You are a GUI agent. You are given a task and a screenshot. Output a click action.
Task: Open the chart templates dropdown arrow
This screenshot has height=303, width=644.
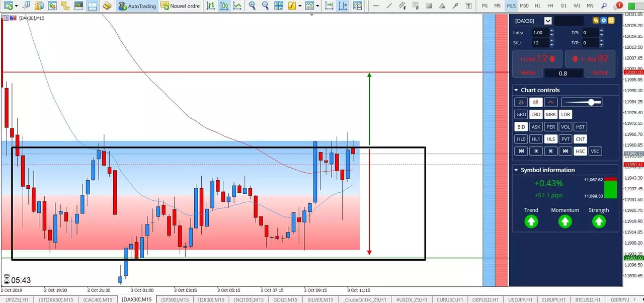point(318,6)
